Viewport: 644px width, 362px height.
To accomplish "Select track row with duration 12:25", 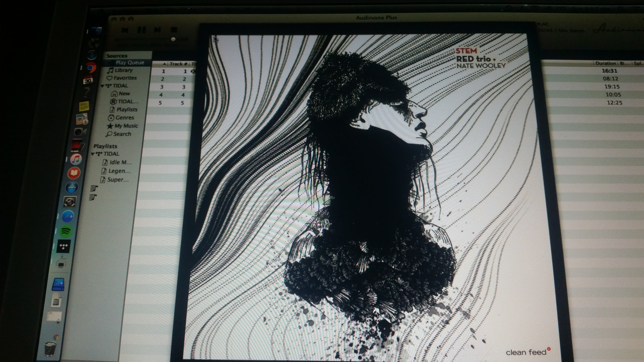I will pyautogui.click(x=615, y=103).
